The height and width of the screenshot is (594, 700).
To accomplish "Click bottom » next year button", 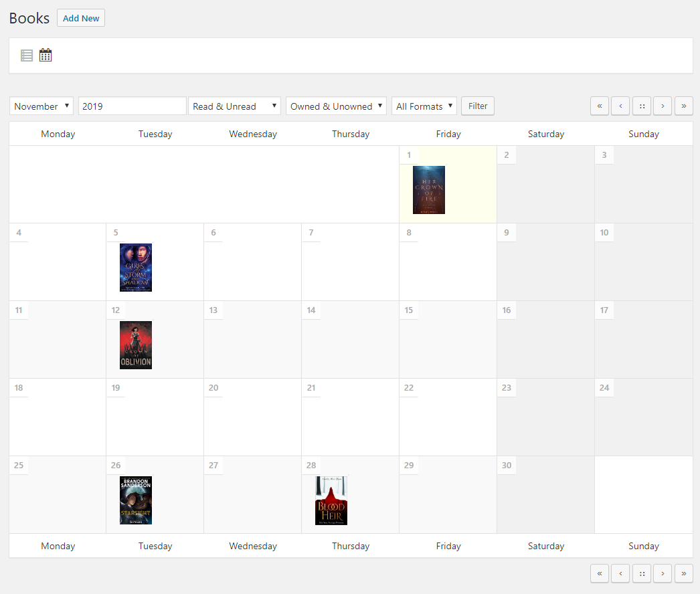I will (x=684, y=573).
